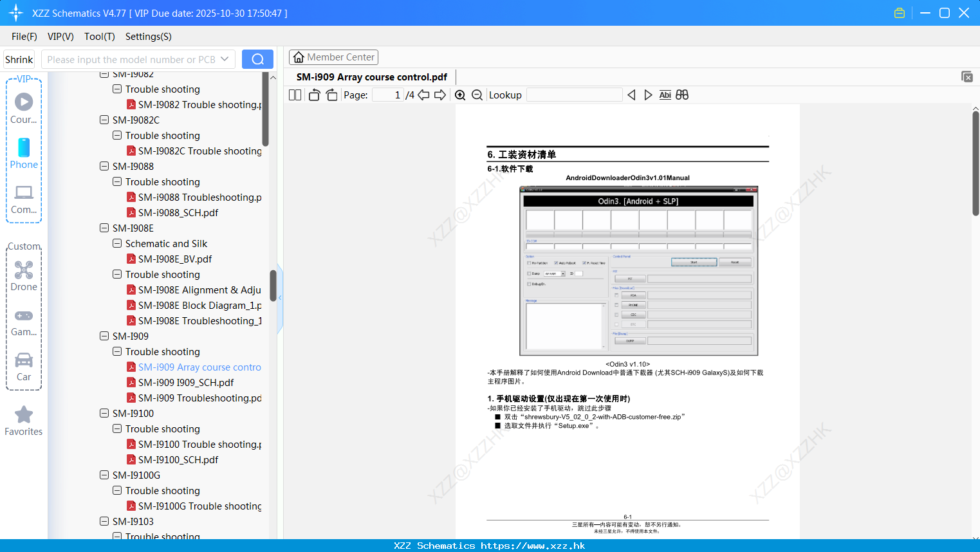Collapse SM-I909 tree node
Viewport: 980px width, 552px height.
pos(104,336)
